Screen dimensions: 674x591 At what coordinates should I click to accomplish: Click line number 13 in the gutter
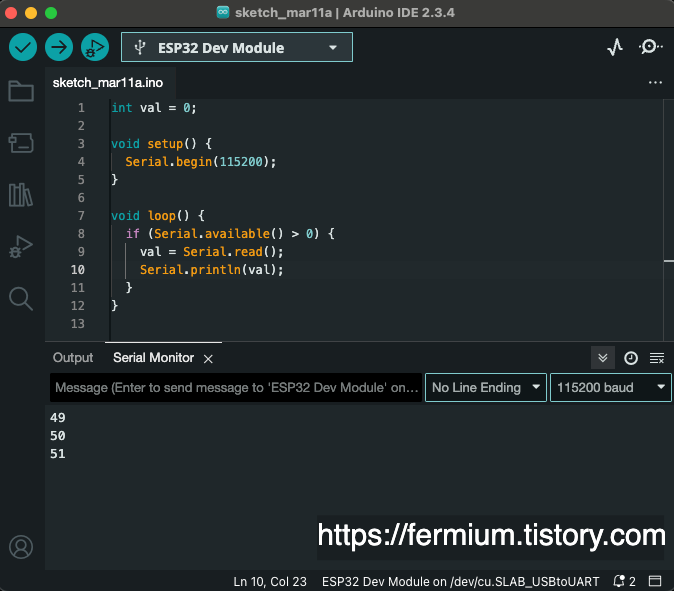pos(78,324)
